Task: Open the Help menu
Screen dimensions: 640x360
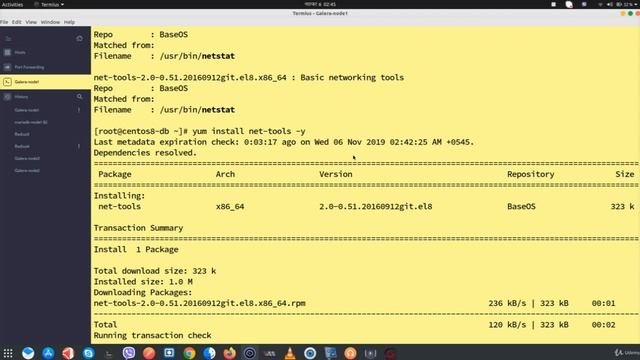Action: pyautogui.click(x=69, y=22)
